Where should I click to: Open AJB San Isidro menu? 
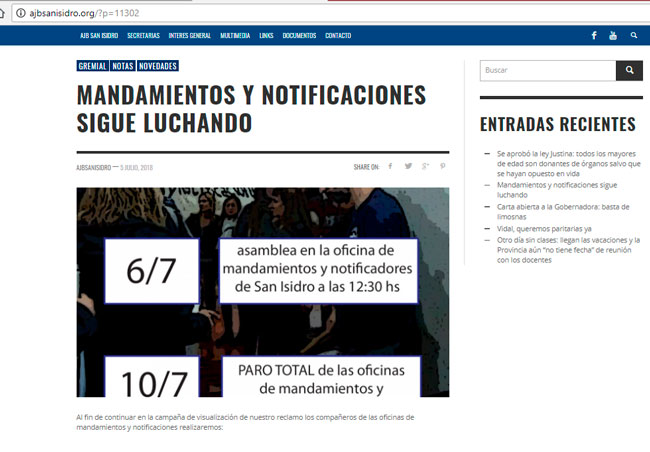[x=99, y=36]
